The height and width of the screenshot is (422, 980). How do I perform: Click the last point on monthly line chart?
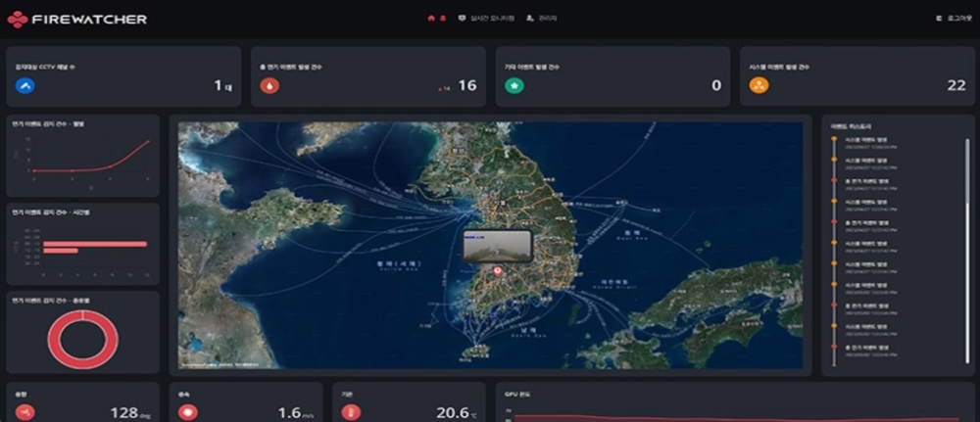coord(149,141)
